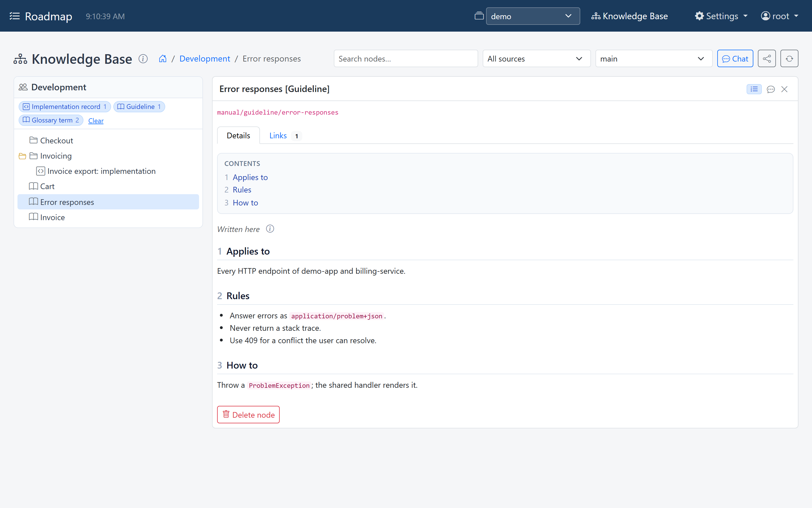Jump to Applies to in contents
Screen dimensions: 812x508
click(x=250, y=178)
